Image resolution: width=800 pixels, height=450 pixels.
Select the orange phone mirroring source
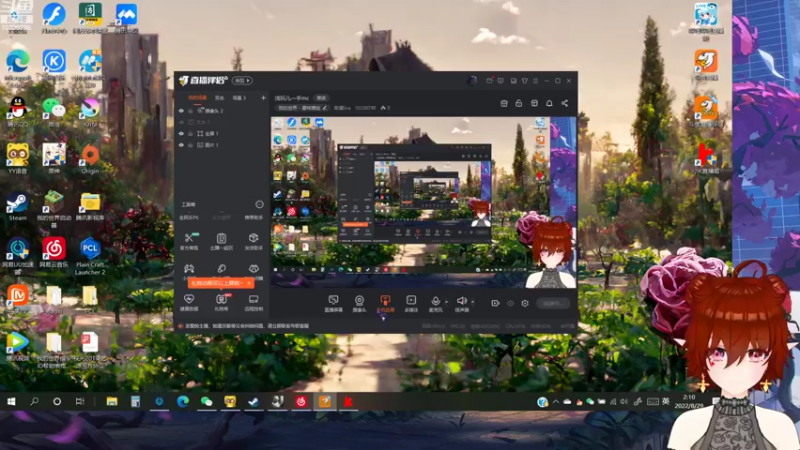tap(385, 303)
